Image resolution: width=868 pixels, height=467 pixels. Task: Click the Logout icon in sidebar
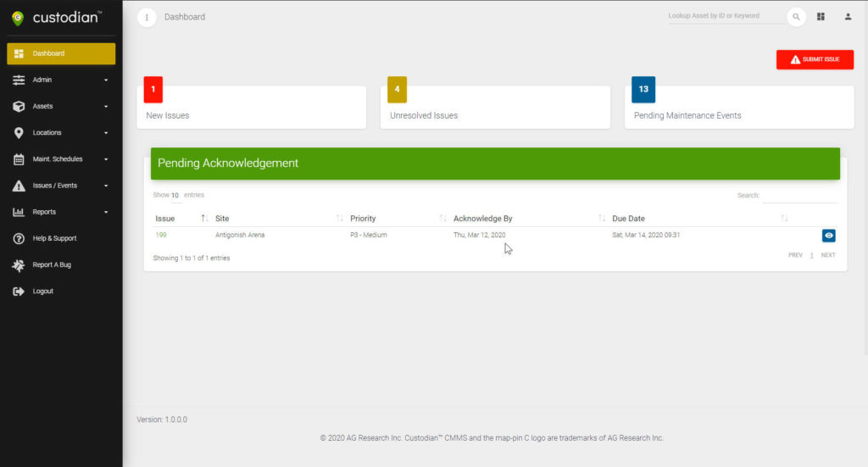19,292
